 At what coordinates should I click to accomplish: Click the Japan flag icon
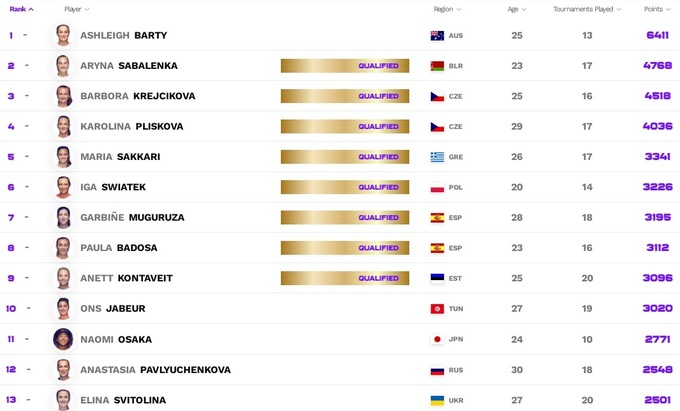coord(437,339)
